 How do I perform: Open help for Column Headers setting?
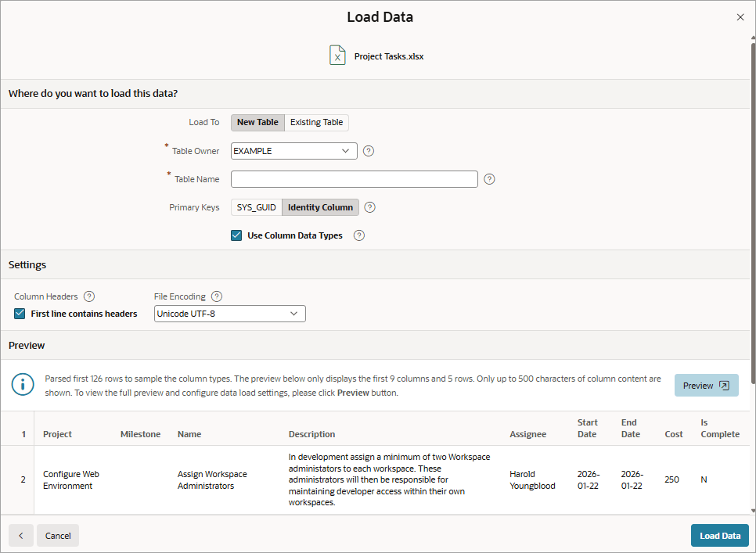coord(89,296)
